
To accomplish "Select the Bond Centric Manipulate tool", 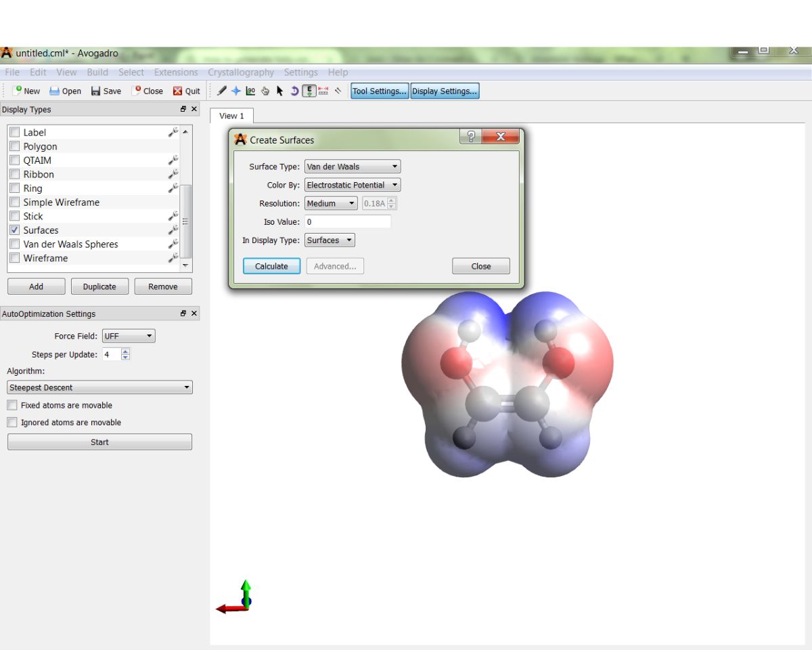I will (250, 91).
